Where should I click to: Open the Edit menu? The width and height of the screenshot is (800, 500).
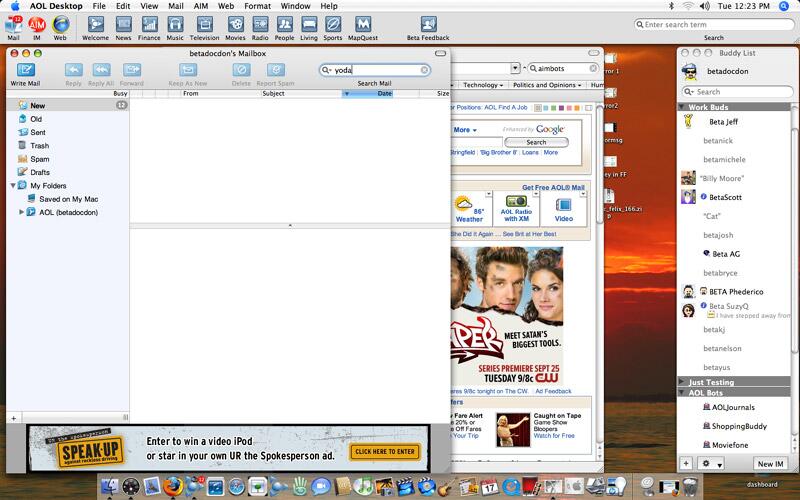pos(123,6)
